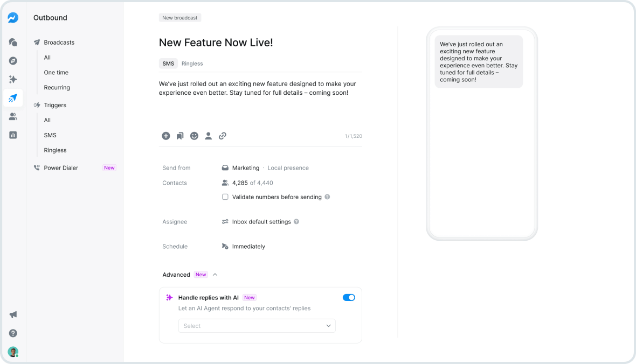
Task: Insert a link into the broadcast message
Action: (x=223, y=136)
